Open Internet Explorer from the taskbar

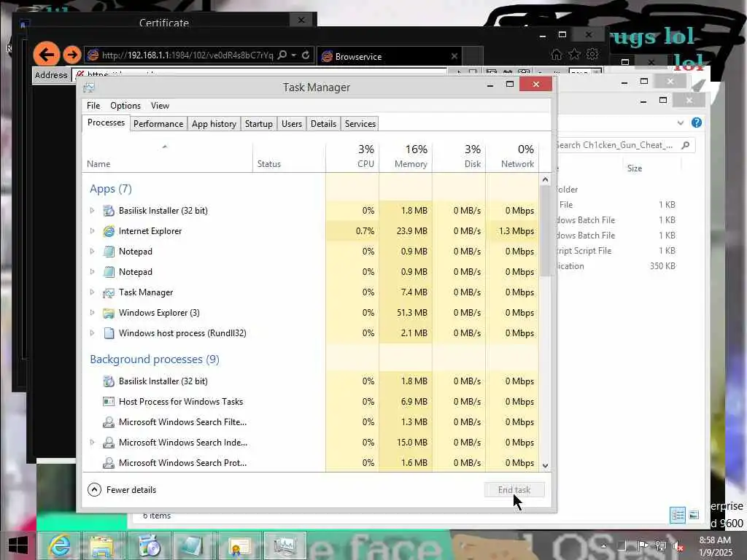(x=60, y=545)
